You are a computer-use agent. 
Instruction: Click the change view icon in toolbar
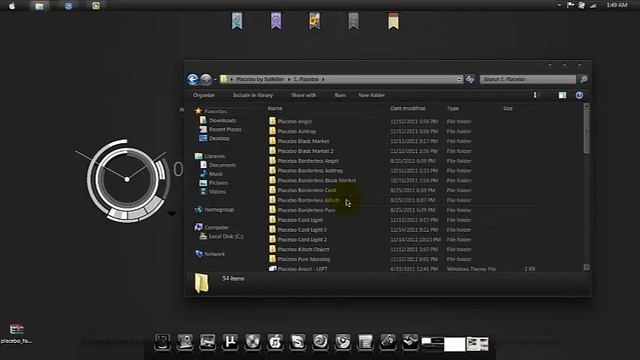tap(535, 95)
